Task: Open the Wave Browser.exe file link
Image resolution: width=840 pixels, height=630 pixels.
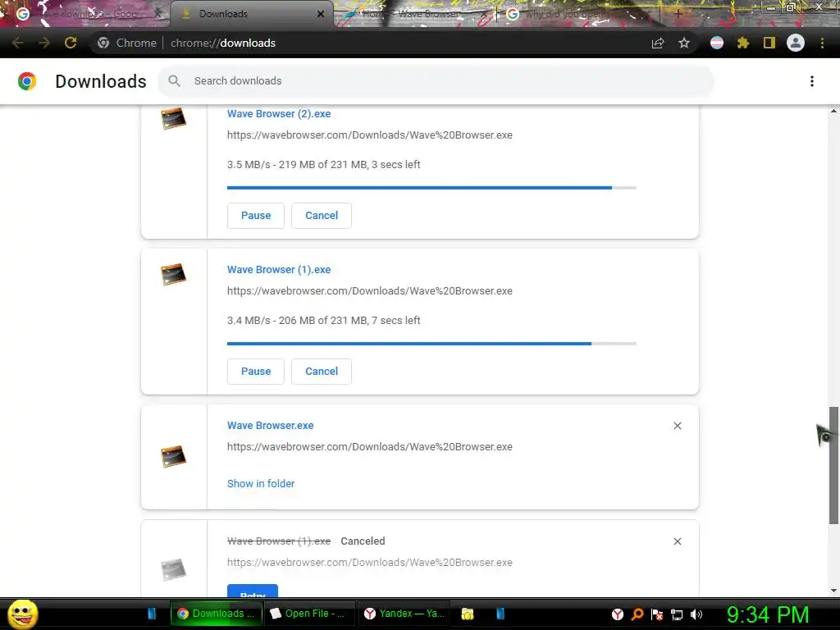Action: [x=270, y=426]
